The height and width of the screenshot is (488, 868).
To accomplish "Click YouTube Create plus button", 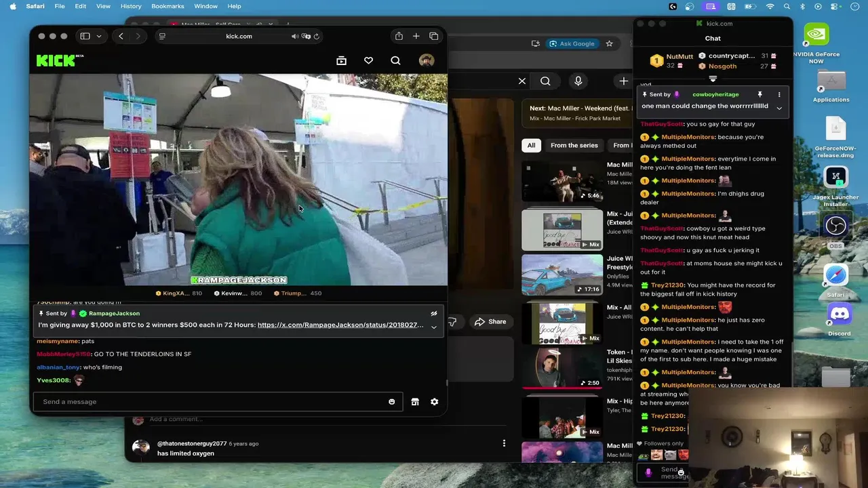I will tap(623, 81).
